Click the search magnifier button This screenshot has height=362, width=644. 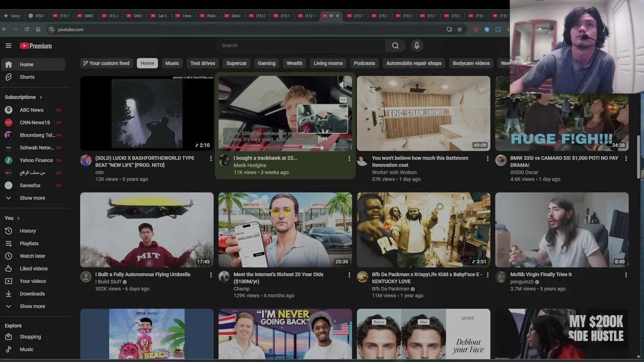tap(395, 46)
